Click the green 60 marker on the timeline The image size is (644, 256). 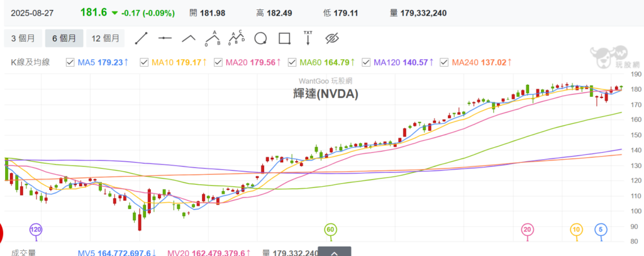pos(331,230)
